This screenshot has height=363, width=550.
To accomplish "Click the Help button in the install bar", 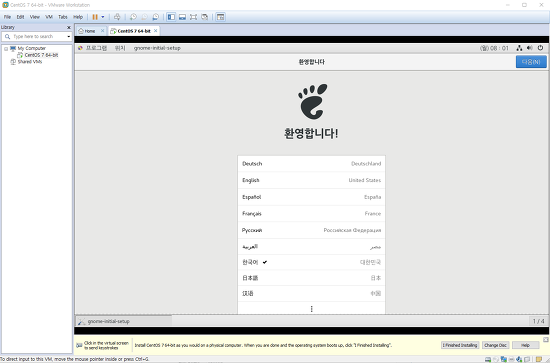I will tap(525, 345).
